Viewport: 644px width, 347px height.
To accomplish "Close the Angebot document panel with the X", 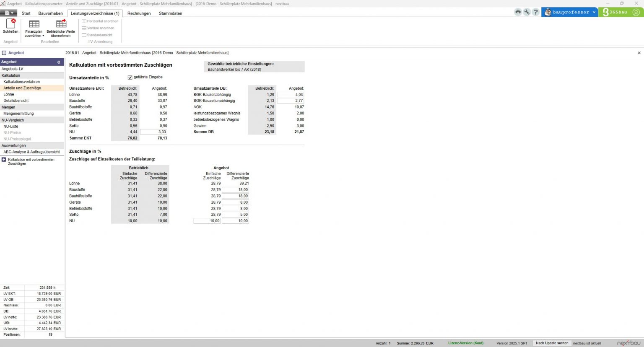I will (639, 53).
